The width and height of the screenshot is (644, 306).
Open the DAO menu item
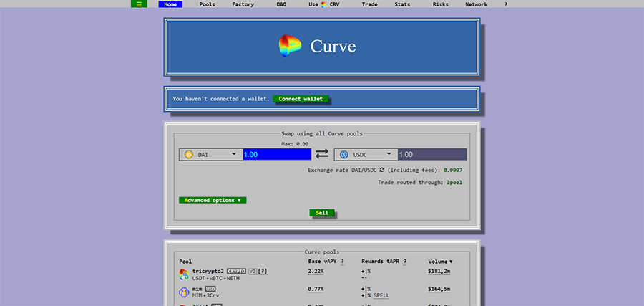pyautogui.click(x=281, y=4)
